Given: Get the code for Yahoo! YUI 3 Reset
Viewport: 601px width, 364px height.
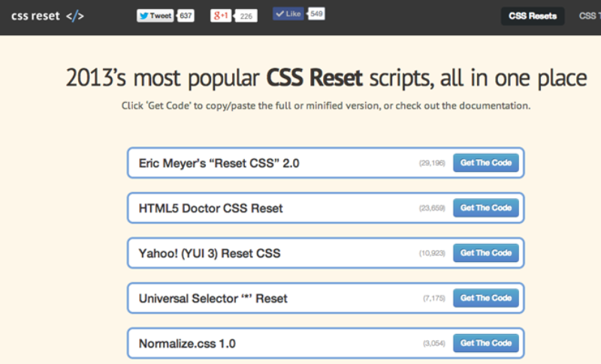Looking at the screenshot, I should coord(485,253).
